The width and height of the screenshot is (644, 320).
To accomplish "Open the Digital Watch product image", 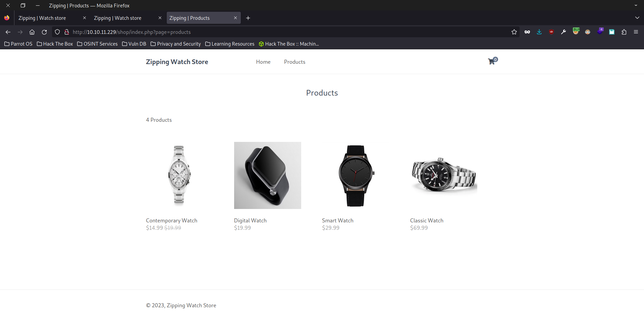I will coord(268,175).
